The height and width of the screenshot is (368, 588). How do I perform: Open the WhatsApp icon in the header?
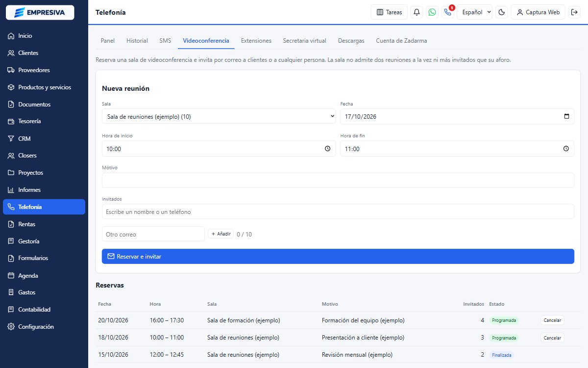pos(432,12)
